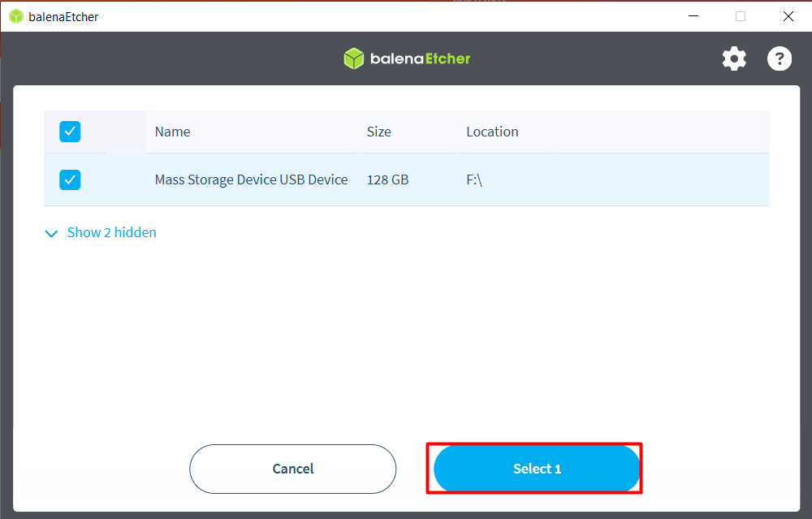Viewport: 812px width, 519px height.
Task: Minimize the balenaEtcher window
Action: 693,16
